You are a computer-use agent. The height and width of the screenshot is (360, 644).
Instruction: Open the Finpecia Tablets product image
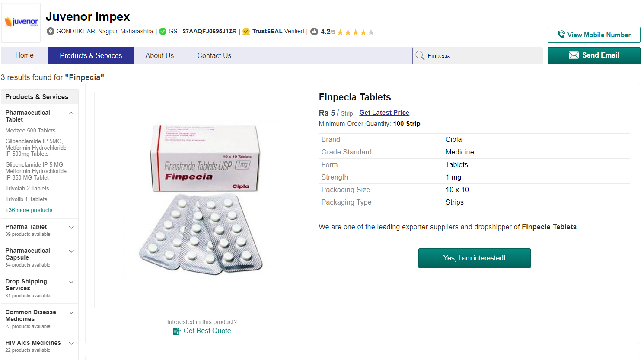pos(202,200)
